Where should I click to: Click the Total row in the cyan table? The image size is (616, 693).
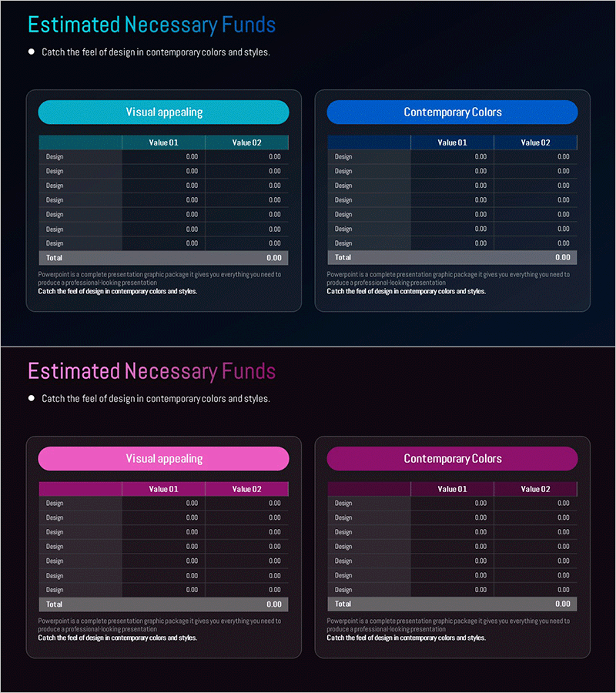click(x=163, y=258)
